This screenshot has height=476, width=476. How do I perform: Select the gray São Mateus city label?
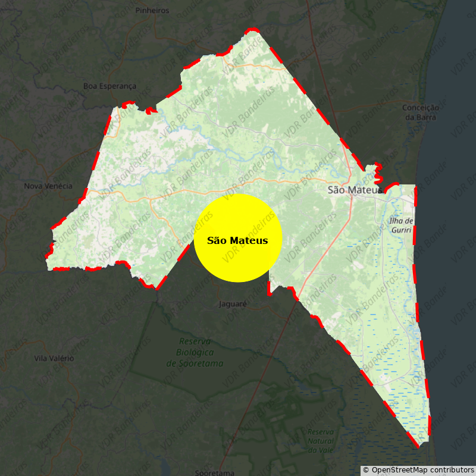point(353,190)
